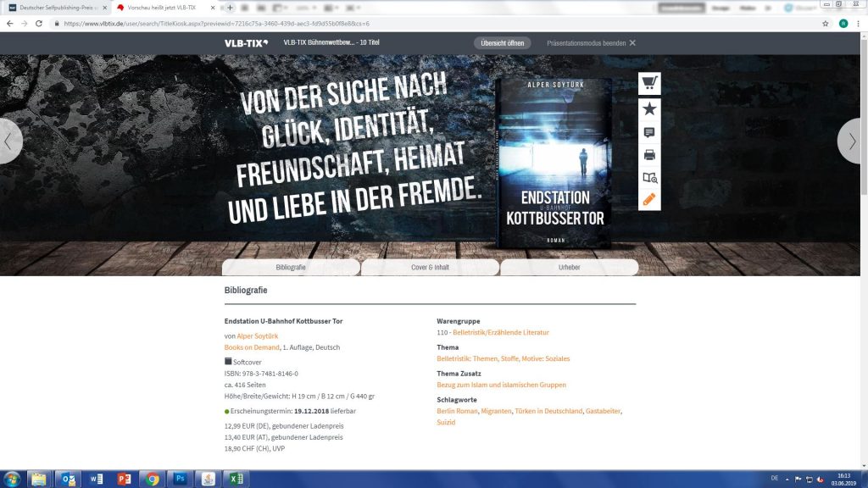Image resolution: width=868 pixels, height=488 pixels.
Task: Click the Endstation Kottbusser Tor book cover
Action: (x=554, y=163)
